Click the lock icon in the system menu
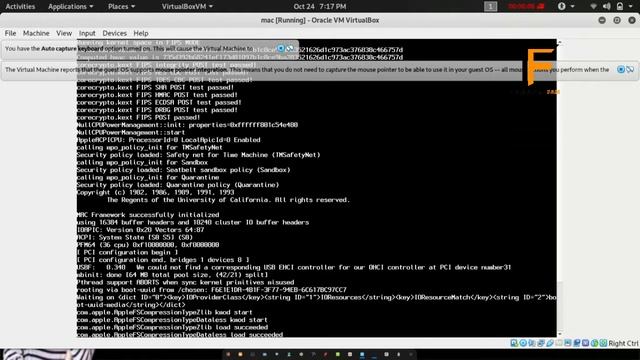The width and height of the screenshot is (640, 360). pyautogui.click(x=620, y=7)
